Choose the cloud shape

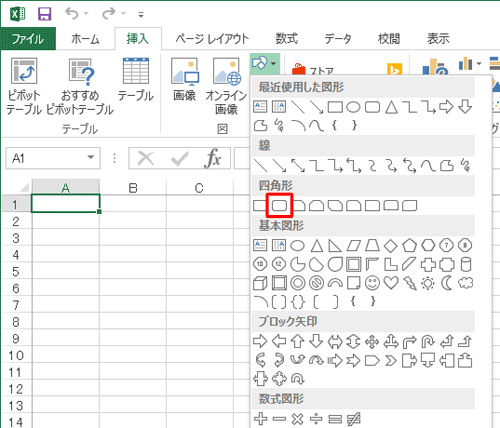point(466,283)
